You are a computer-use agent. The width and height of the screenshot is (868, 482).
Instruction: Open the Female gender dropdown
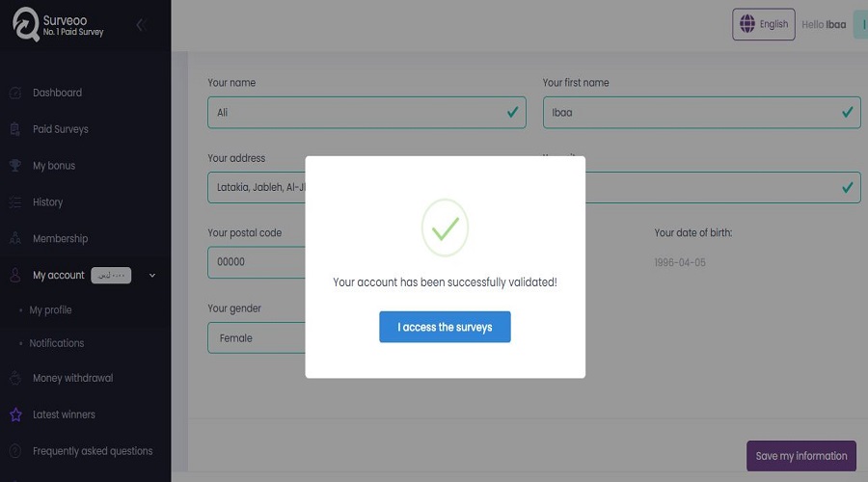(x=257, y=338)
